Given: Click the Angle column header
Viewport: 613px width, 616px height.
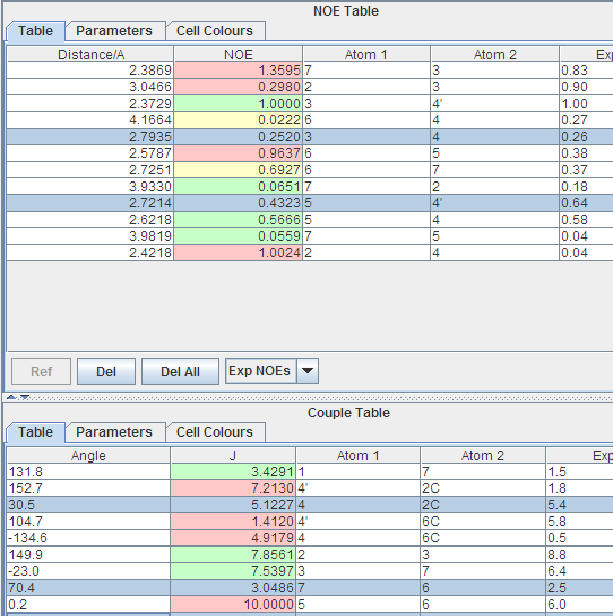Looking at the screenshot, I should tap(89, 456).
